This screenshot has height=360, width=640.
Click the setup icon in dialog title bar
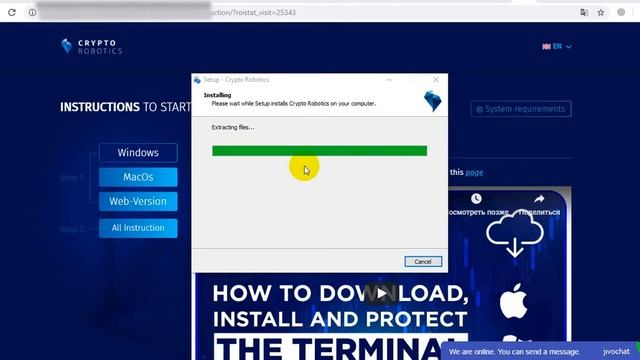tap(198, 80)
